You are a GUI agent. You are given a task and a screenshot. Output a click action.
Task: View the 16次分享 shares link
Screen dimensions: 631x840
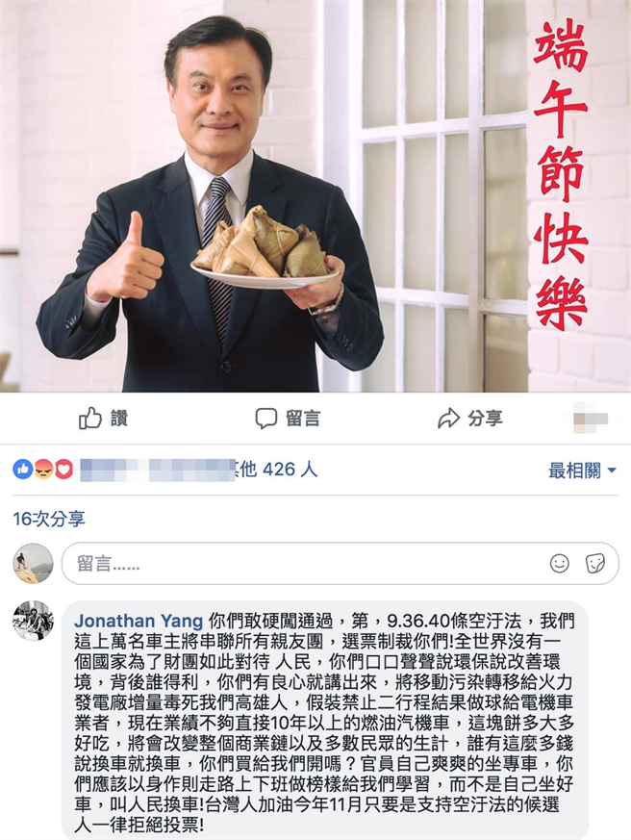(49, 519)
